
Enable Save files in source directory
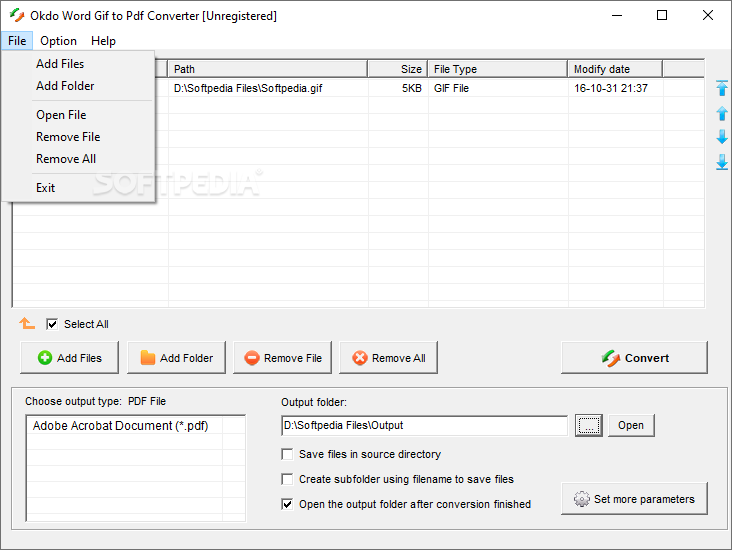click(287, 454)
